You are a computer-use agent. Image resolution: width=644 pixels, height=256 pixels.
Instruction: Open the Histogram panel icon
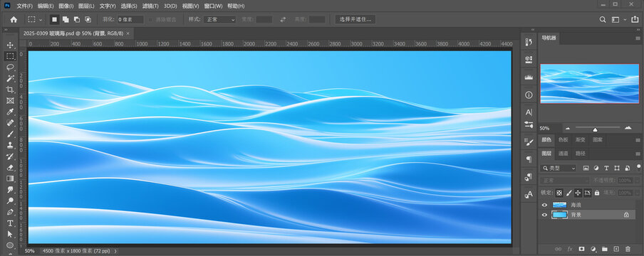[529, 77]
